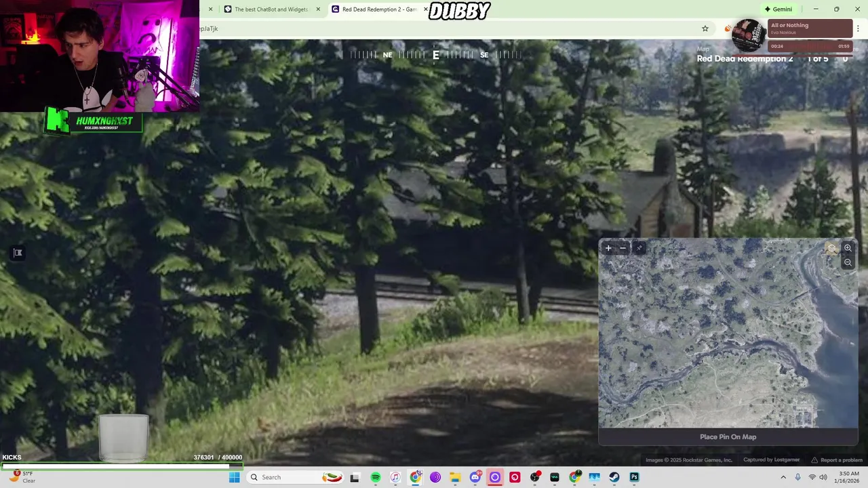Click the All or Nothing song overlay
This screenshot has width=868, height=488.
(x=810, y=28)
